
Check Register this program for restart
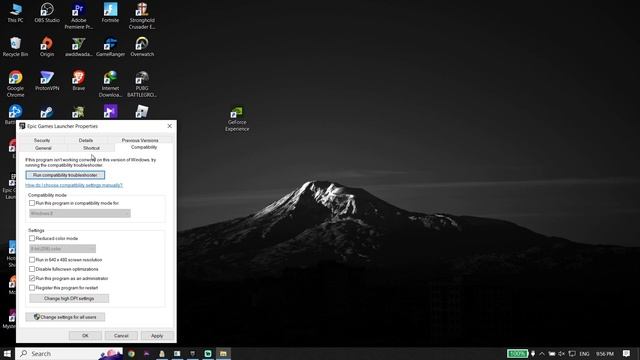(x=32, y=288)
